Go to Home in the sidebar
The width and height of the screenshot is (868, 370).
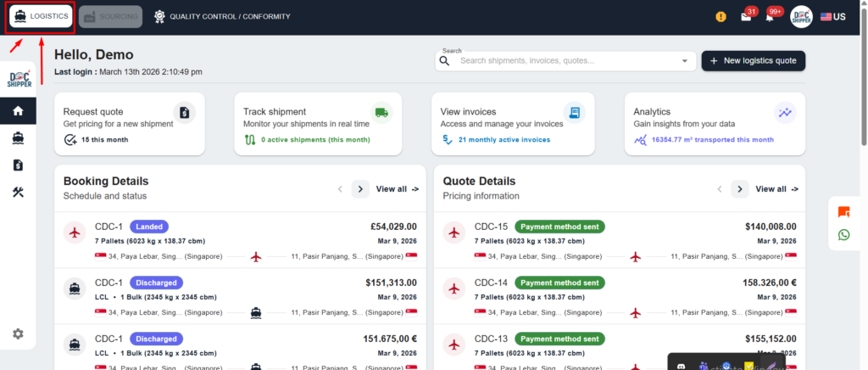pos(19,111)
